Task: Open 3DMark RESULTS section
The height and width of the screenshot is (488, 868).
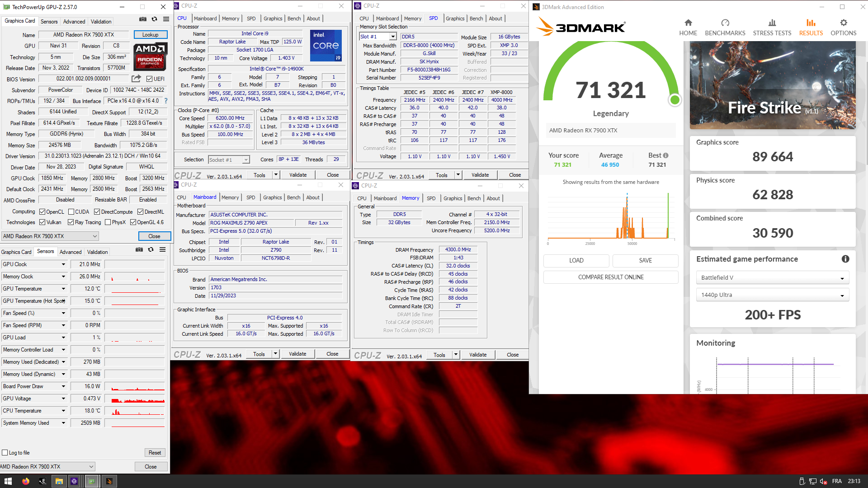Action: coord(811,27)
